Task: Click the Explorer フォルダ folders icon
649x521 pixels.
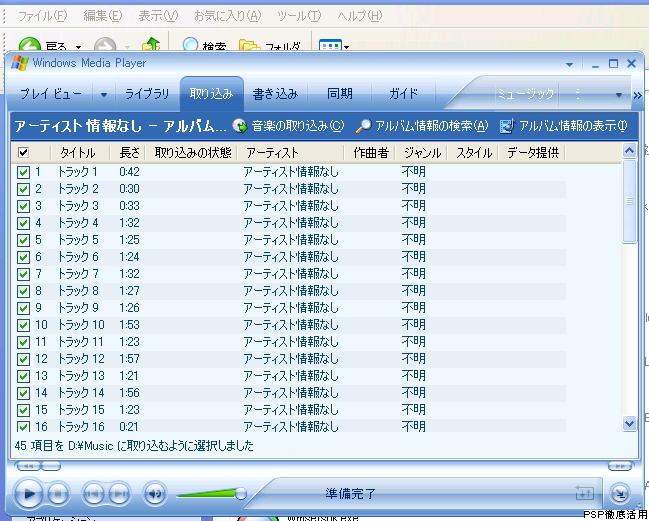Action: [x=249, y=46]
